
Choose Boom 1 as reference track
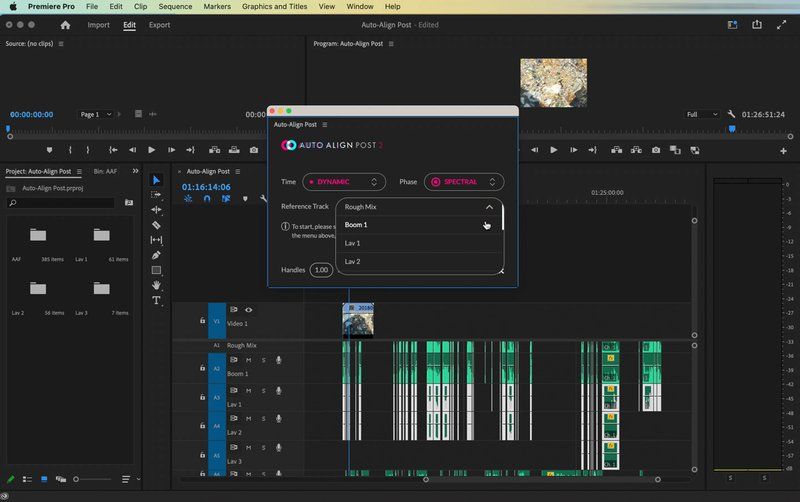[x=419, y=225]
